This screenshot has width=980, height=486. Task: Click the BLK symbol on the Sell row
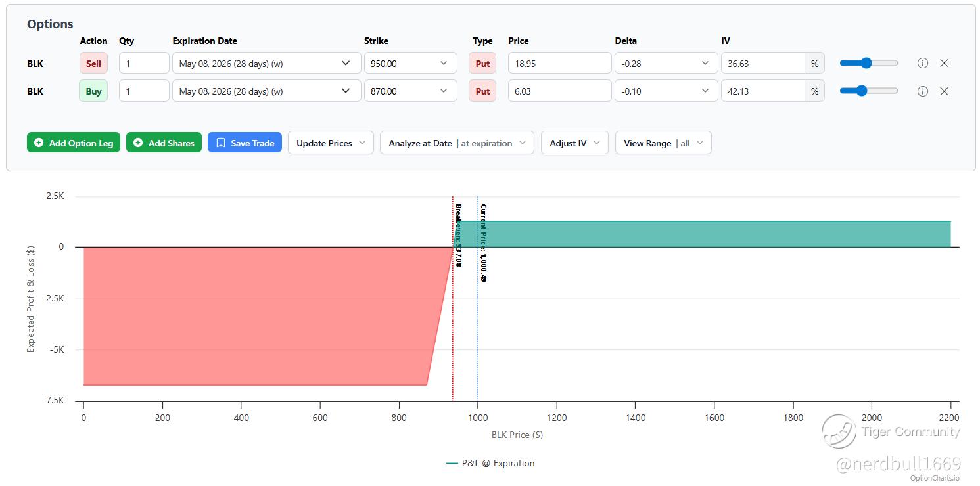35,64
